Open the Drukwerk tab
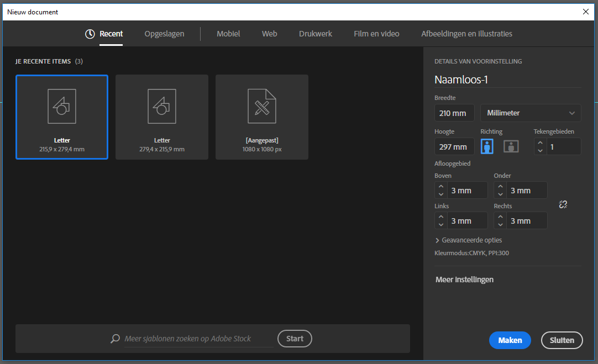The width and height of the screenshot is (598, 364). (x=316, y=34)
